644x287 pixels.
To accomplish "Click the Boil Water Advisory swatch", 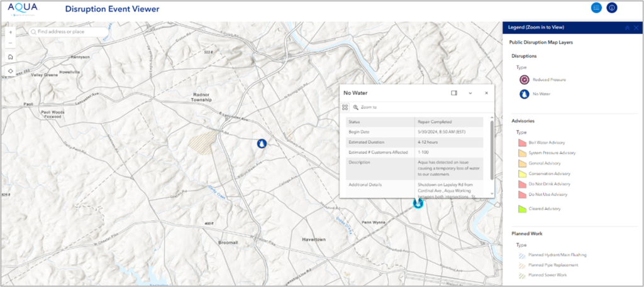I will pos(523,143).
